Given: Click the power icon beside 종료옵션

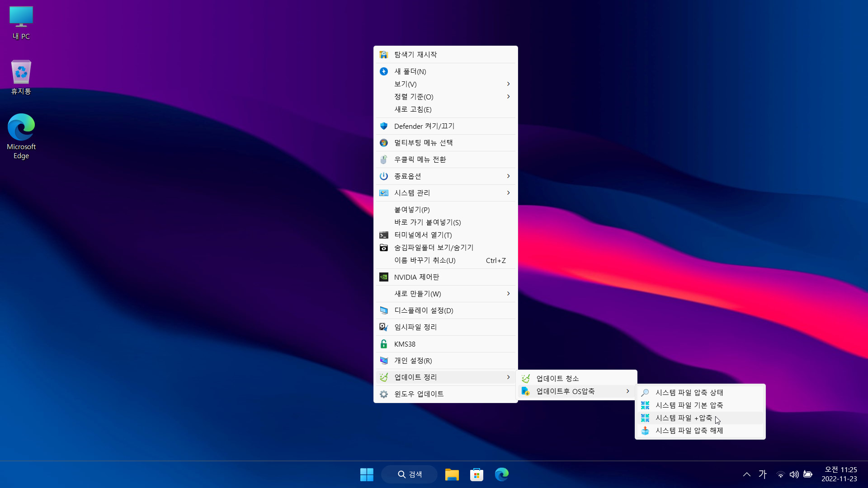Looking at the screenshot, I should point(384,176).
